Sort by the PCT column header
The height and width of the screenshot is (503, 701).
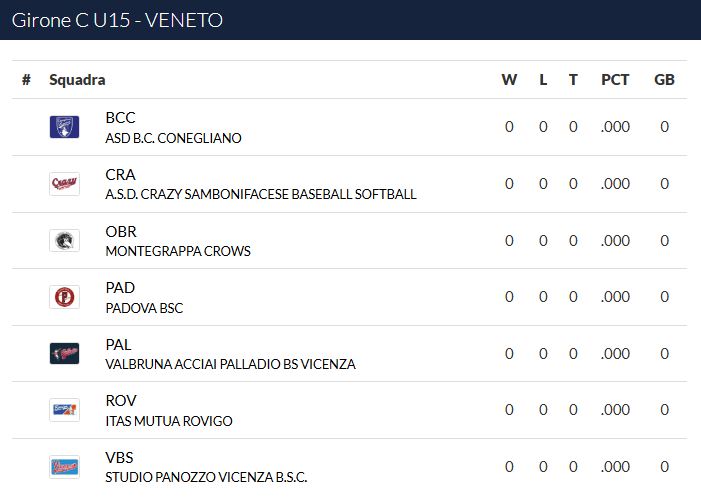pos(615,80)
